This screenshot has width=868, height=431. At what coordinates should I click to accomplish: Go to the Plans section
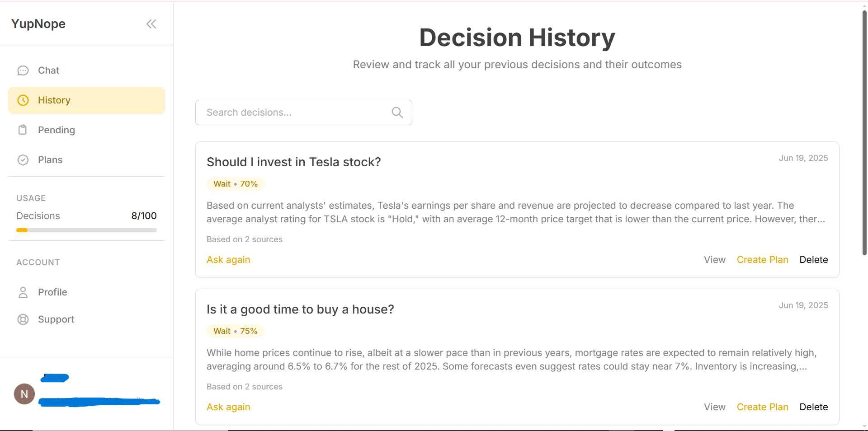point(50,160)
